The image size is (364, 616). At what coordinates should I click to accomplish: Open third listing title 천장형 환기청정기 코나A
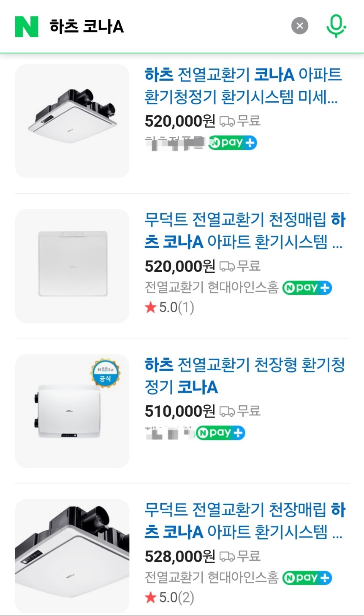coord(245,376)
